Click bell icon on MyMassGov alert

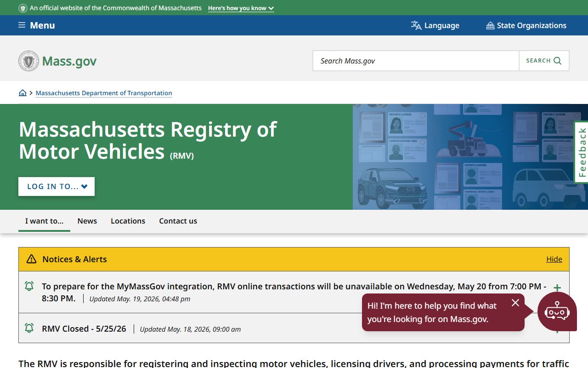29,286
